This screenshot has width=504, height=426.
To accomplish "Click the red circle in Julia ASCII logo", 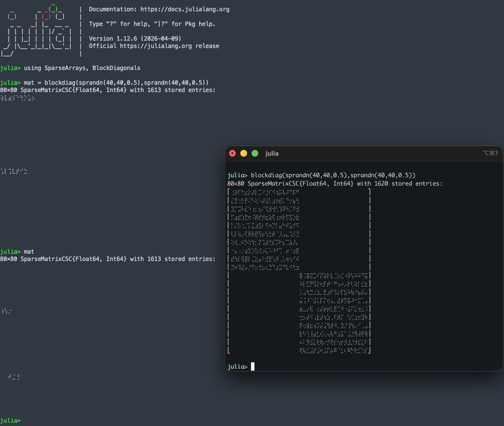I will (x=46, y=16).
